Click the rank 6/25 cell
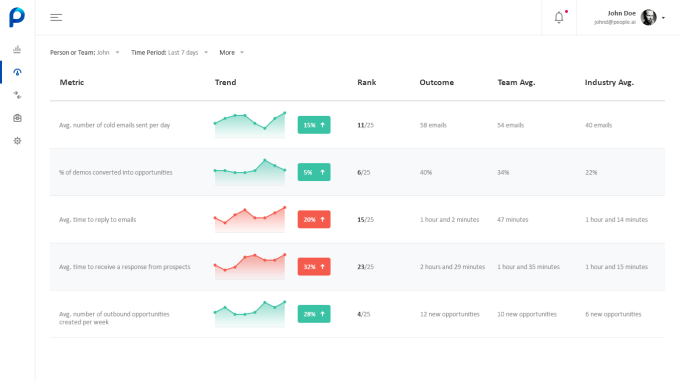680x382 pixels. (x=363, y=173)
